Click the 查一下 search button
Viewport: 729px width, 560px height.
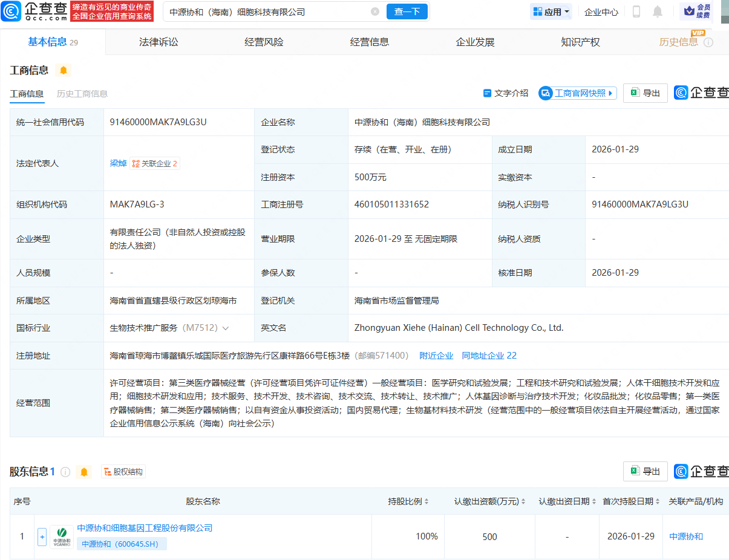tap(407, 11)
